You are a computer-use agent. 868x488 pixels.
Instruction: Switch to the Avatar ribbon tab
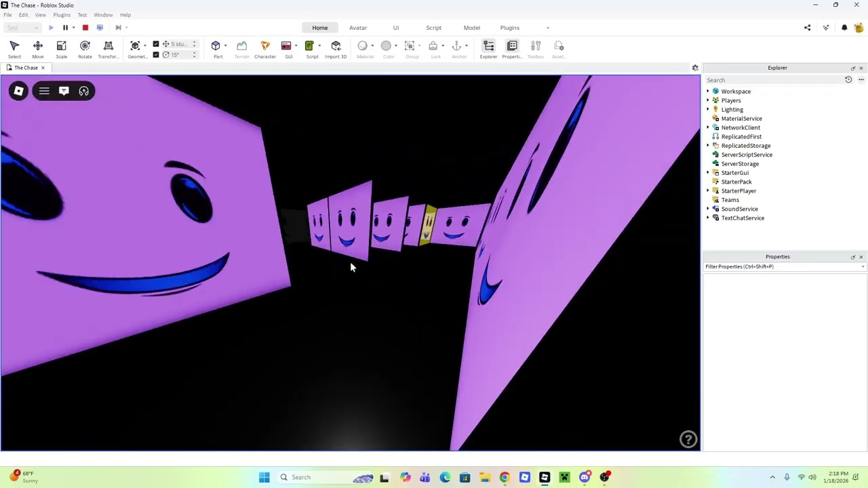tap(358, 28)
